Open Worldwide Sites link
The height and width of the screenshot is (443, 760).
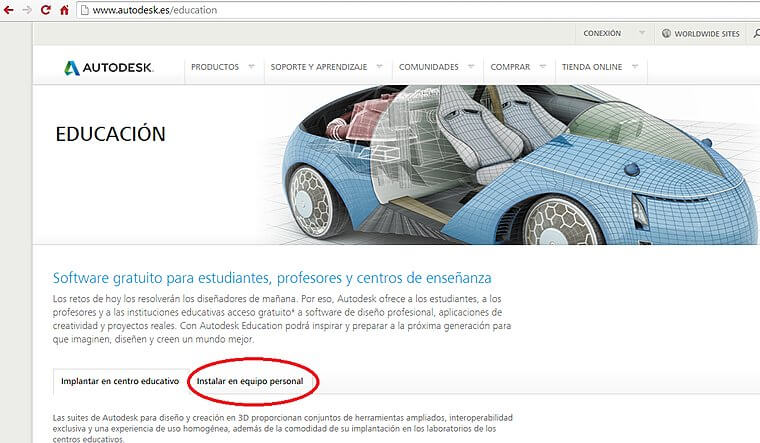[707, 34]
